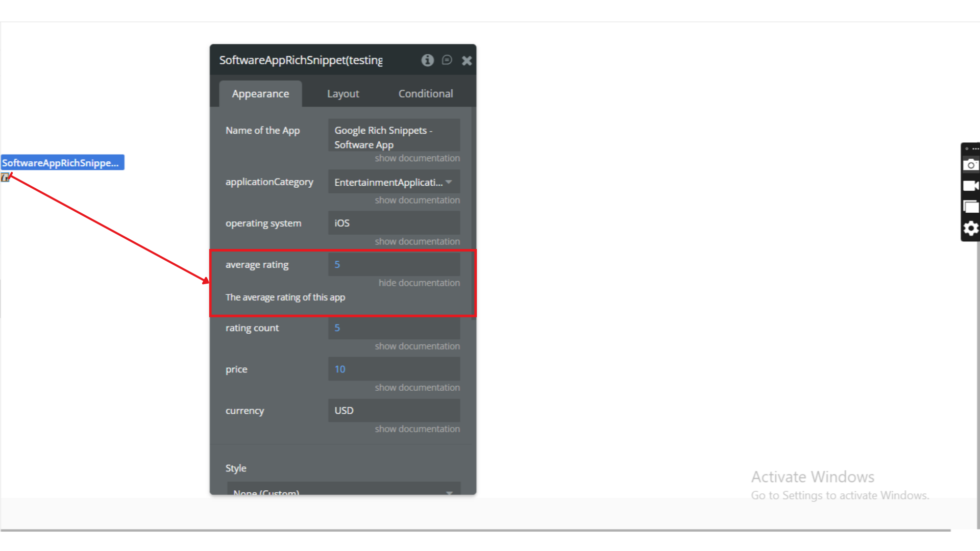Image resolution: width=980 pixels, height=551 pixels.
Task: Click the video record icon
Action: point(970,186)
